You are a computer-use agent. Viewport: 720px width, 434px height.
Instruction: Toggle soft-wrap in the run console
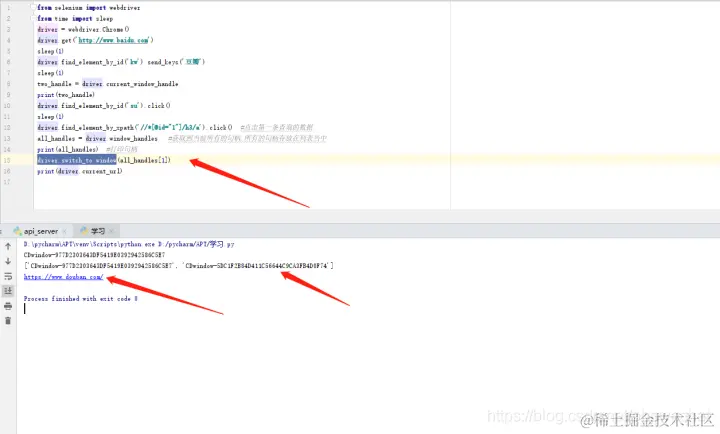8,276
